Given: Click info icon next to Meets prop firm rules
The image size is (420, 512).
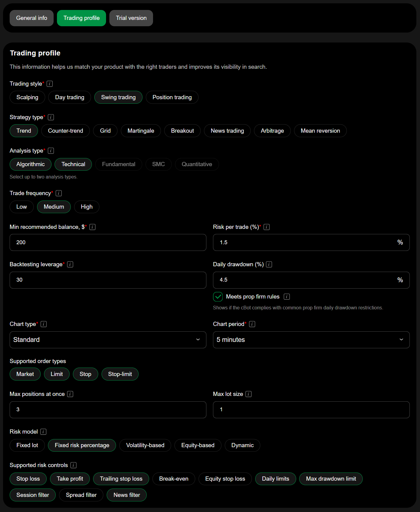Looking at the screenshot, I should 287,297.
